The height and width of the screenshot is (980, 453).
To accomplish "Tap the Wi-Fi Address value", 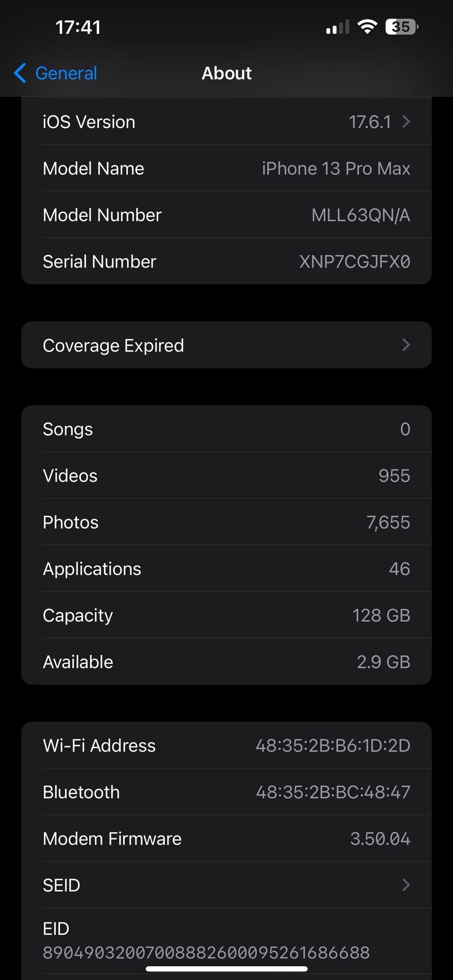I will [333, 745].
